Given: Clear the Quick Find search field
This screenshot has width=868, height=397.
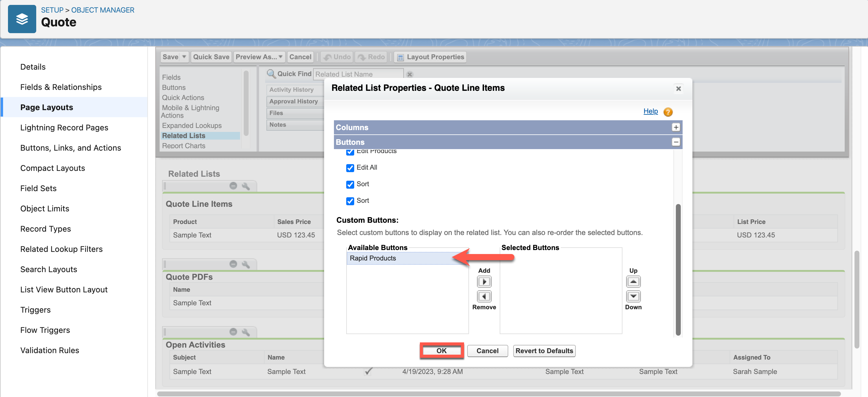Looking at the screenshot, I should 410,74.
